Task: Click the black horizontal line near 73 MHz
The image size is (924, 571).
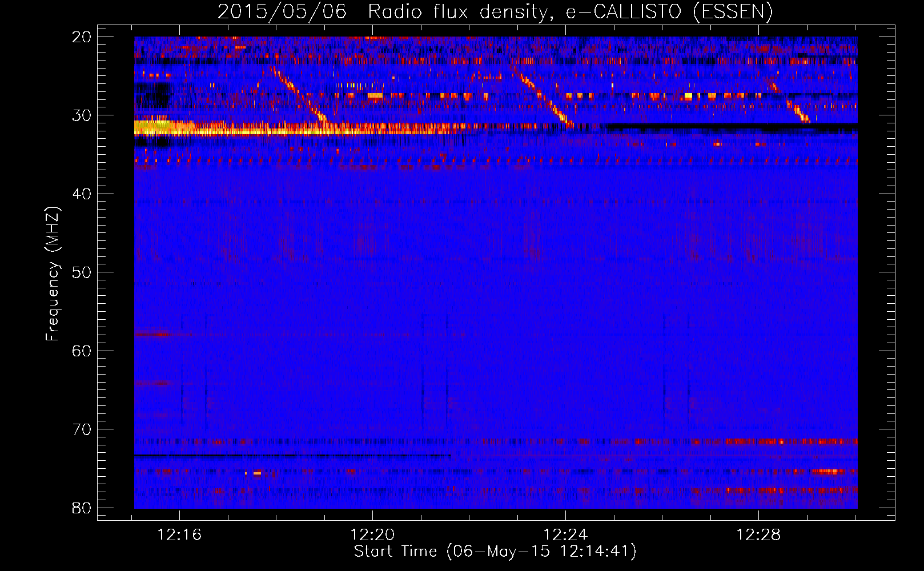Action: [292, 456]
